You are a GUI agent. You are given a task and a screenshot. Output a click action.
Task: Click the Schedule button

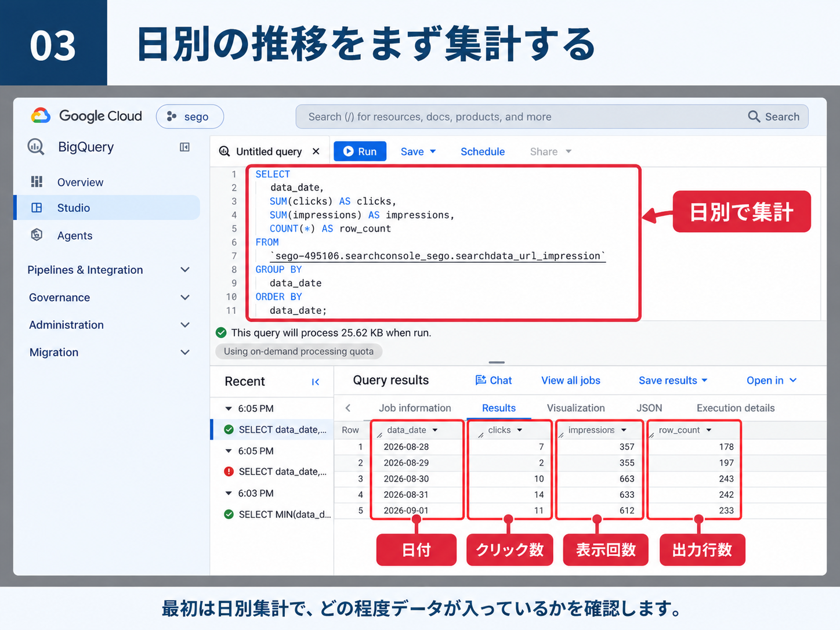pos(483,151)
